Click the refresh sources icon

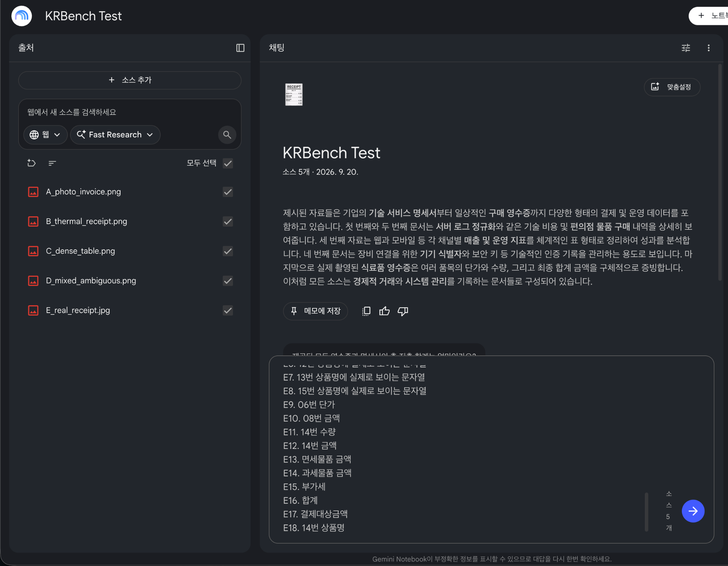pos(31,163)
